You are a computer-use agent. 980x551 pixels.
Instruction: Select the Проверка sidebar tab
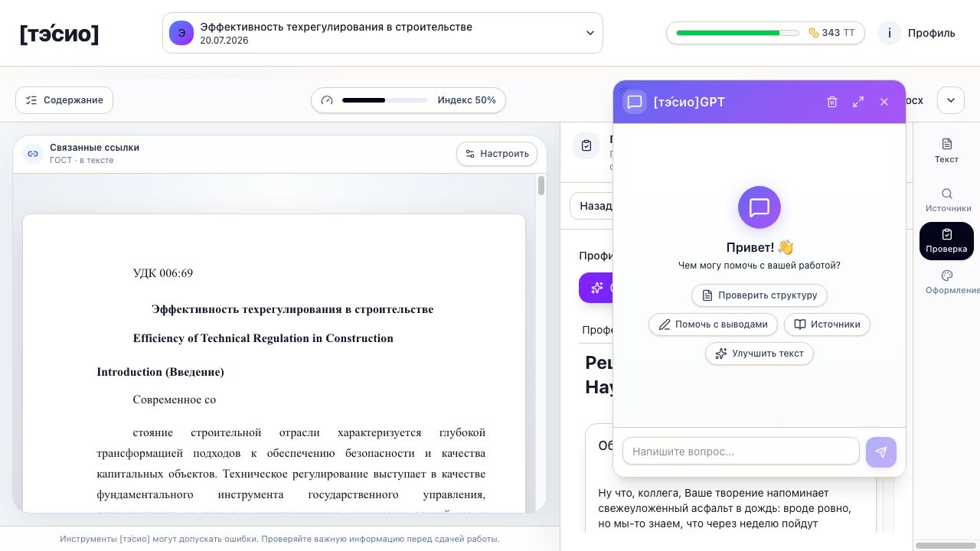click(x=946, y=241)
